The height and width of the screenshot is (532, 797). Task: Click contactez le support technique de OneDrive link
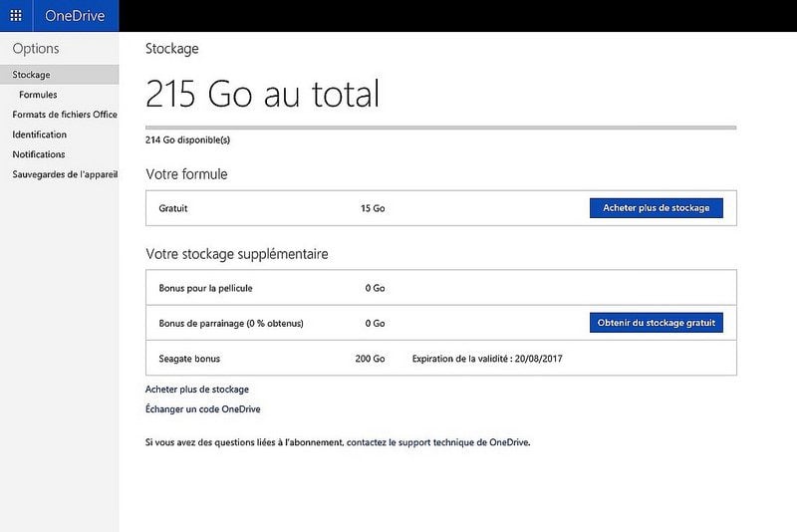point(438,442)
